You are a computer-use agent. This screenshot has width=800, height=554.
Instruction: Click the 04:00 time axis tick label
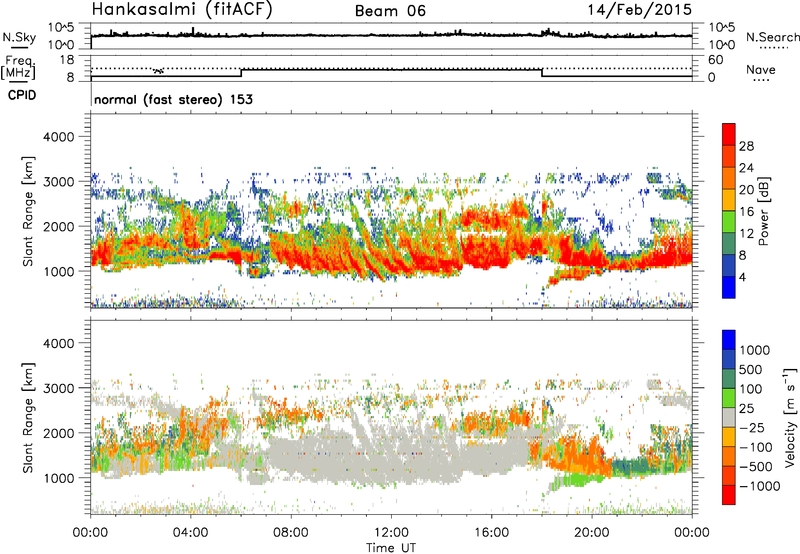(190, 533)
